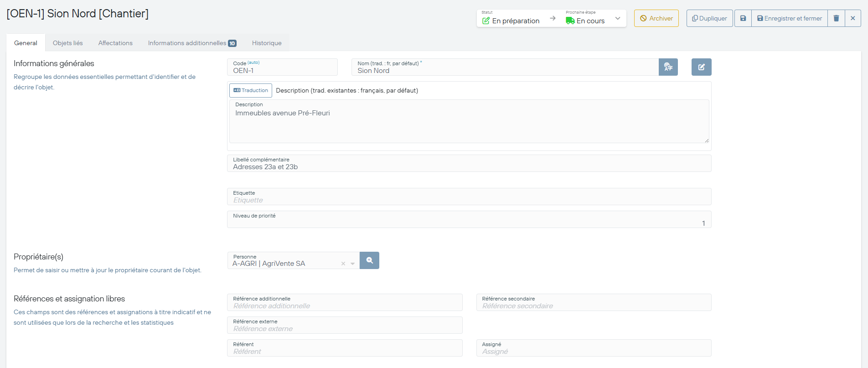Focus the Référence externe input field
This screenshot has height=368, width=868.
(x=345, y=328)
